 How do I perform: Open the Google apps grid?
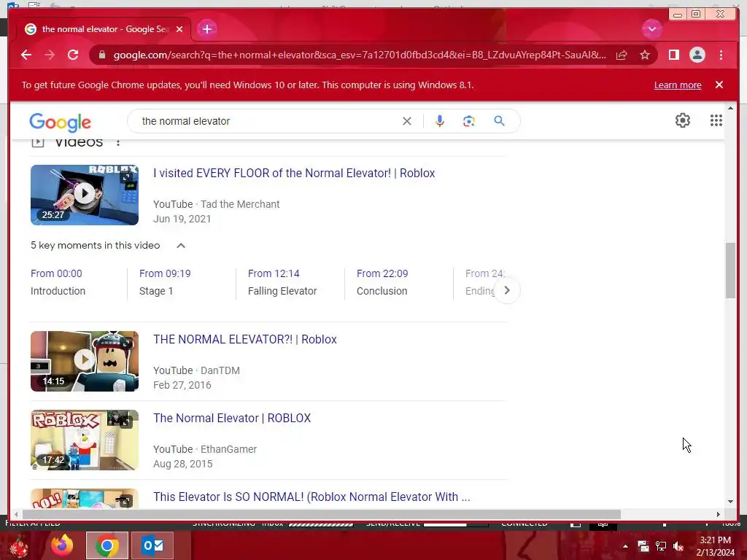[x=716, y=120]
